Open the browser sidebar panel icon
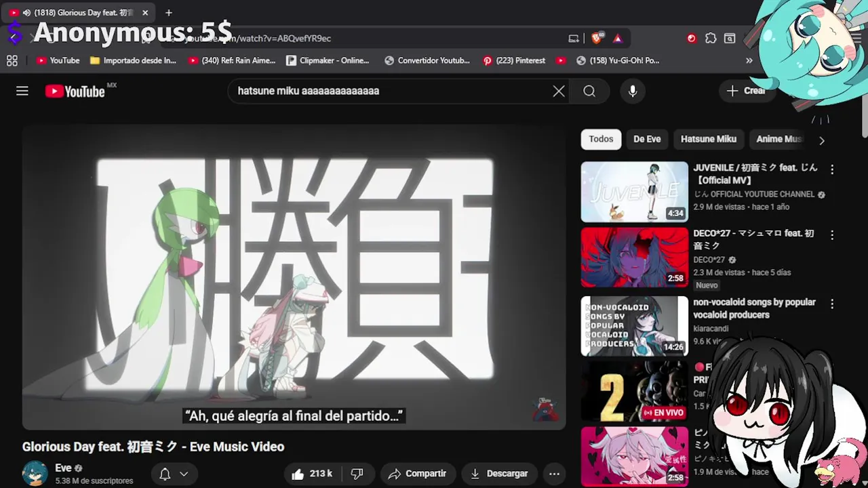Image resolution: width=868 pixels, height=488 pixels. click(x=730, y=39)
